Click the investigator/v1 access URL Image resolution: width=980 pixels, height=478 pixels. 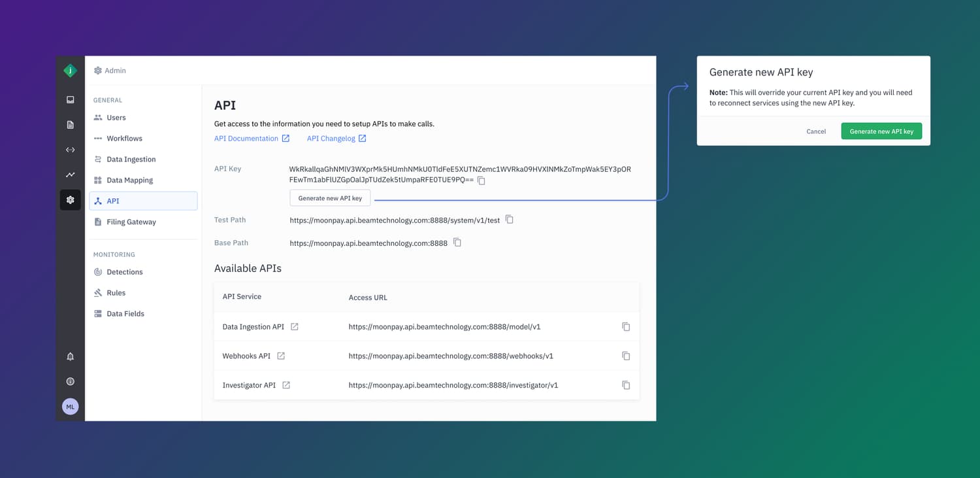[x=453, y=385]
